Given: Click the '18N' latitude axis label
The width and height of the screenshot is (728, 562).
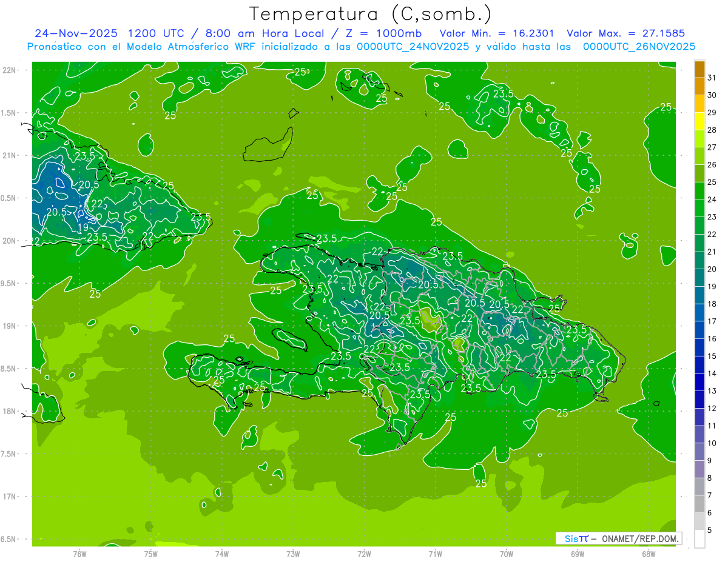Looking at the screenshot, I should tap(8, 412).
